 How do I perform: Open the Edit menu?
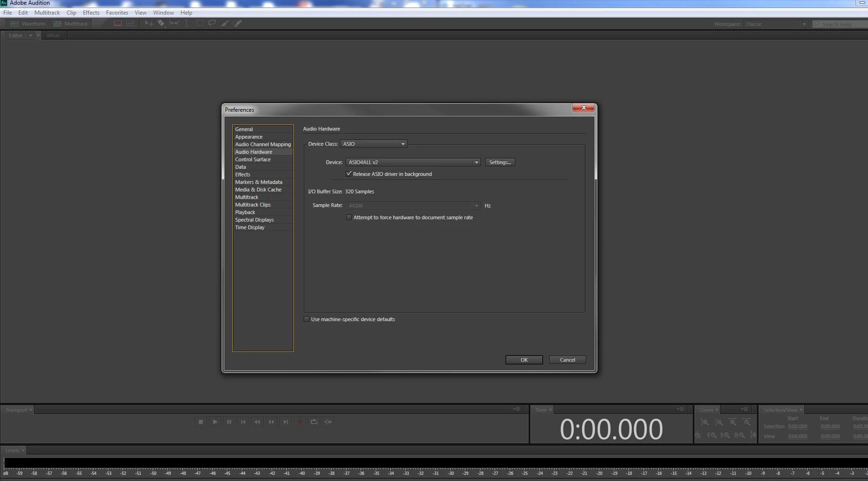[23, 13]
